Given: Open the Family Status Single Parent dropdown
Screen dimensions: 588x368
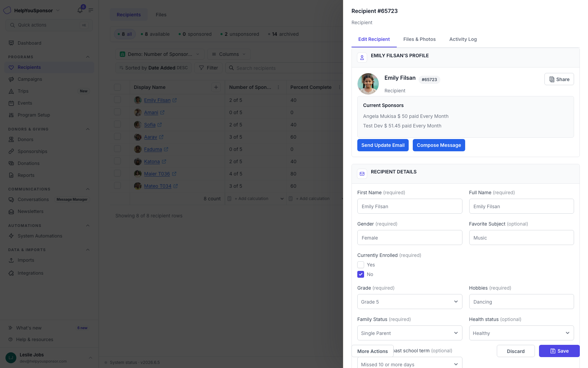Looking at the screenshot, I should (410, 333).
